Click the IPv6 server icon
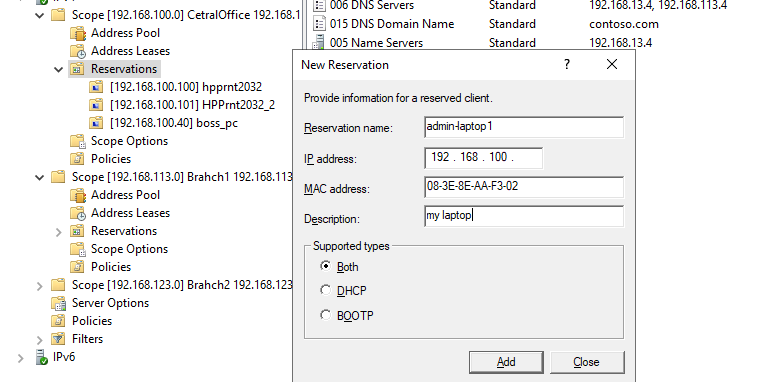Screen dimensions: 759x382 (42, 357)
